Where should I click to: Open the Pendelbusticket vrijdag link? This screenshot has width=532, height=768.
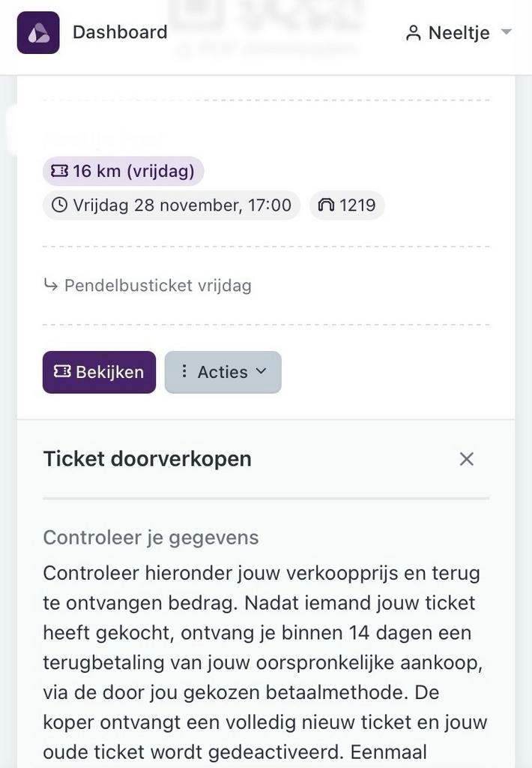pyautogui.click(x=157, y=285)
